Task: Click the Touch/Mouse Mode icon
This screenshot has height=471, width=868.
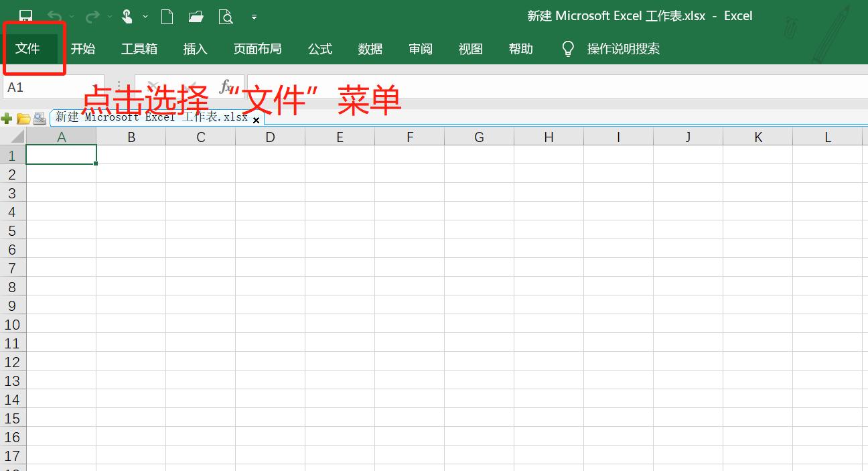Action: point(126,16)
